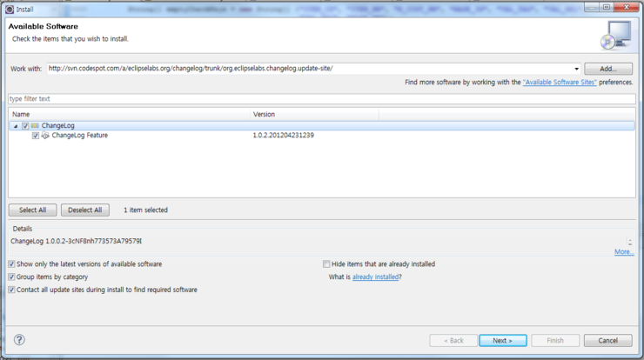This screenshot has width=644, height=360.
Task: Enable Hide items that are already installed
Action: pyautogui.click(x=326, y=264)
